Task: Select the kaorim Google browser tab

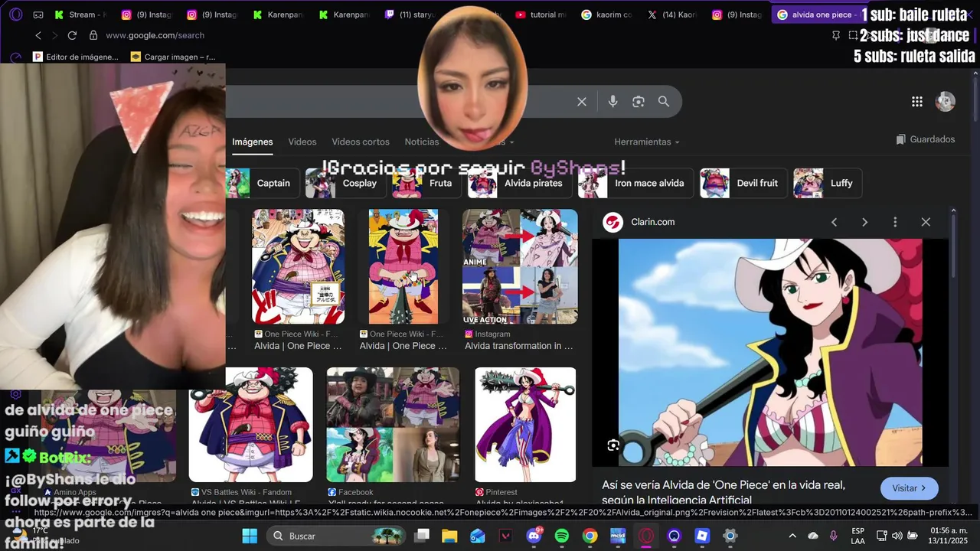Action: click(x=607, y=15)
